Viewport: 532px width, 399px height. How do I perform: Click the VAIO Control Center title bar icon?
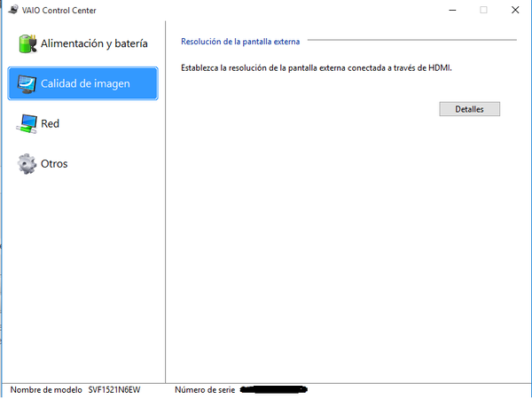pos(12,10)
